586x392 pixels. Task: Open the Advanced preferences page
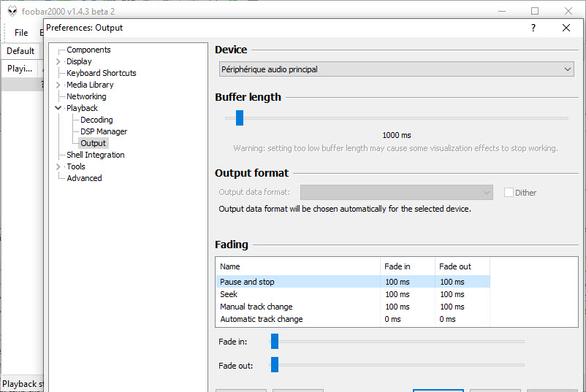(84, 178)
